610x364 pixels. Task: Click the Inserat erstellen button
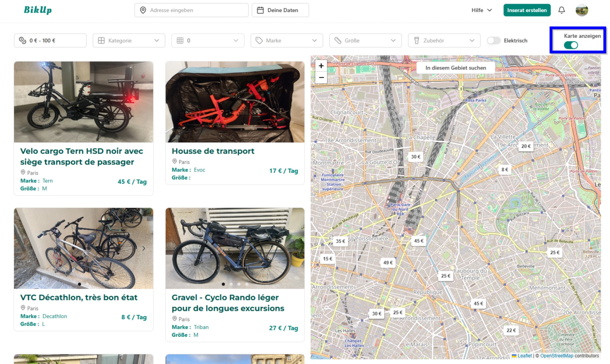(x=527, y=10)
